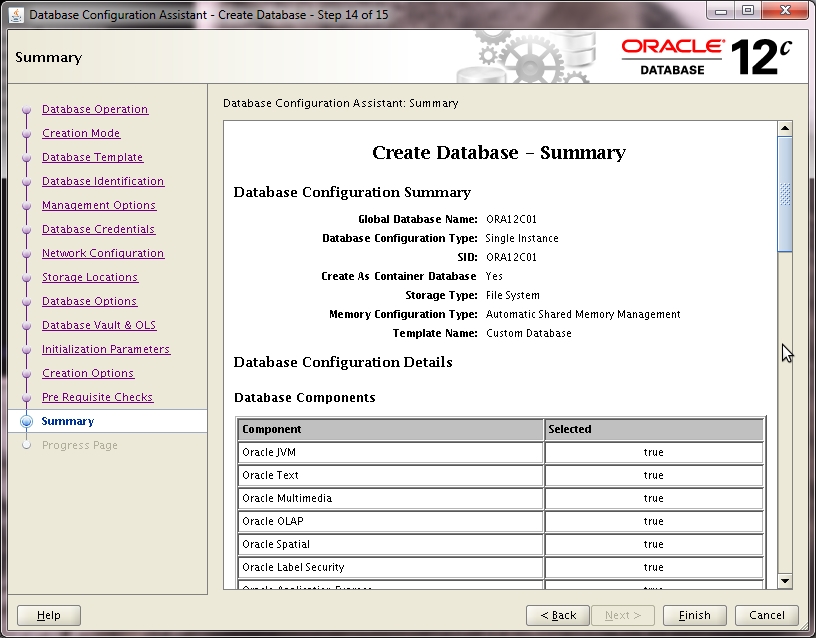Click Automatic Shared Memory Management value

583,314
